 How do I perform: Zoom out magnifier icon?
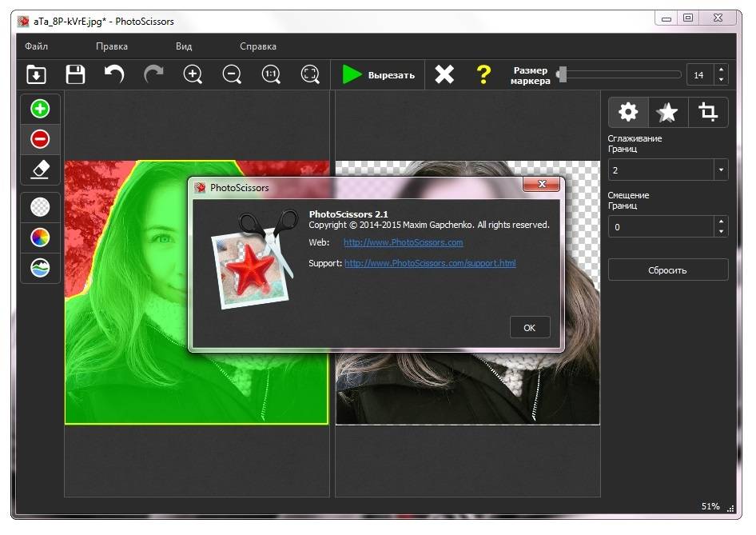232,75
